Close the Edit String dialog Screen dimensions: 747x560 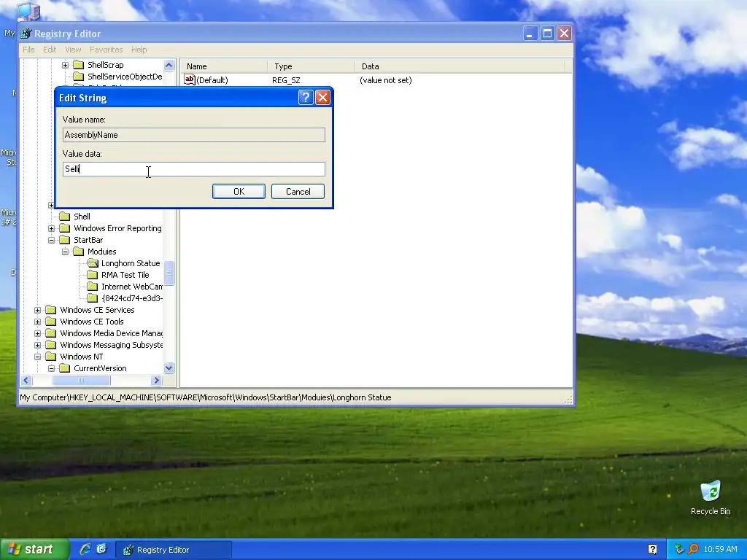[322, 98]
